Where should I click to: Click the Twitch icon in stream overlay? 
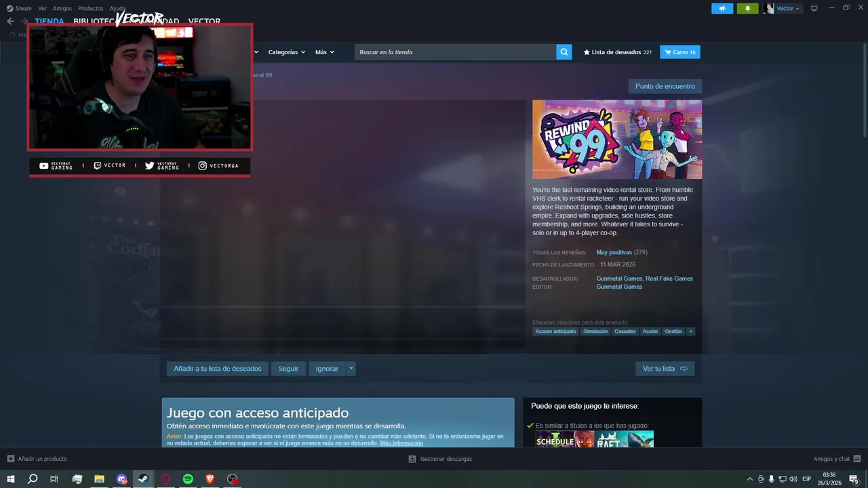click(x=98, y=165)
